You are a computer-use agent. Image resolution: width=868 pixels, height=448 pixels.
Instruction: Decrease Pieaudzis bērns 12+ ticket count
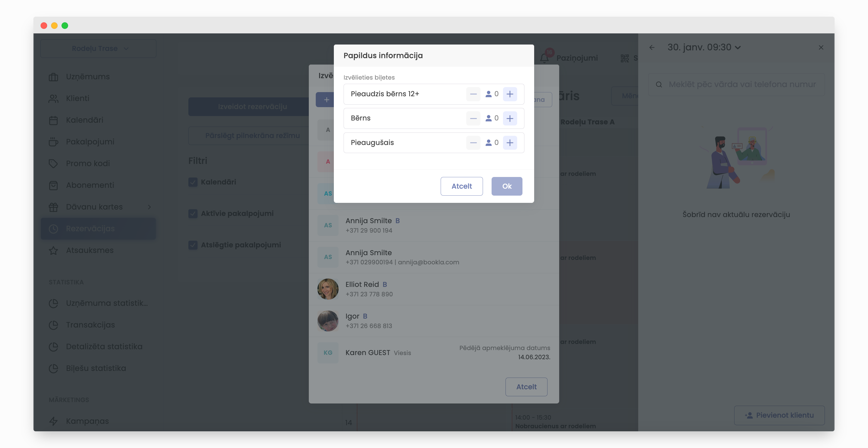coord(473,94)
